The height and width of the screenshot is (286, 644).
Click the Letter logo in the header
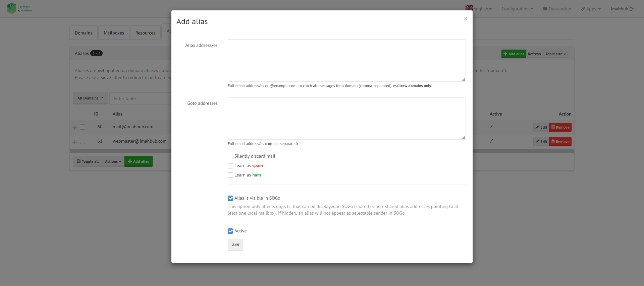coord(19,8)
